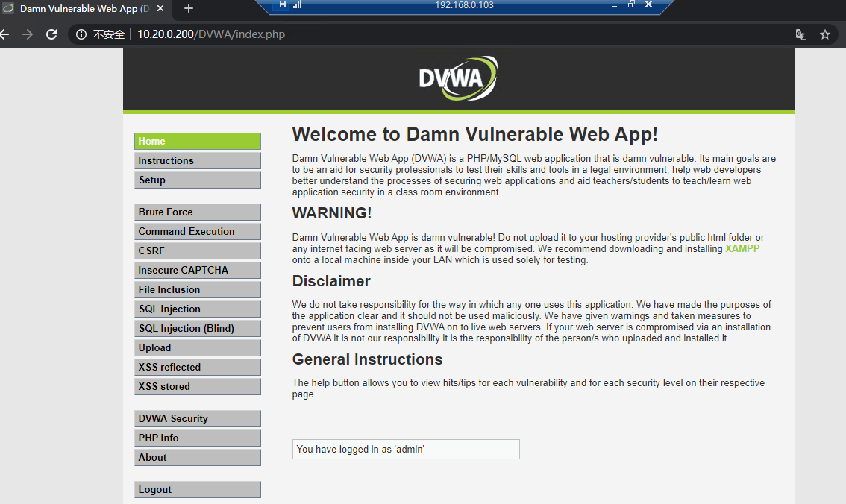This screenshot has height=504, width=846.
Task: Open the Home menu item
Action: pos(198,141)
